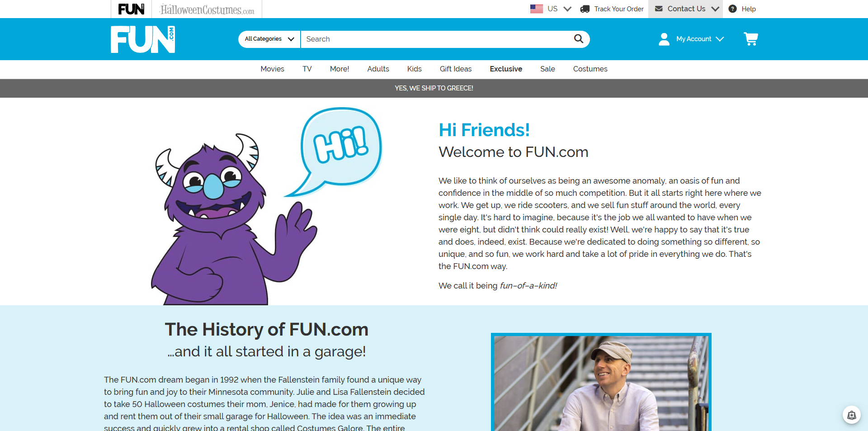Viewport: 868px width, 431px height.
Task: Open the Gift Ideas menu
Action: coord(456,69)
